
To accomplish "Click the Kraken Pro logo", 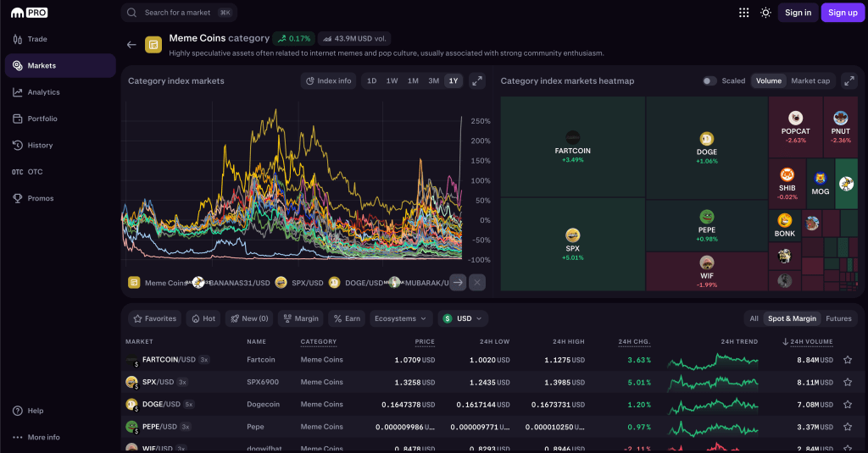I will (x=30, y=13).
